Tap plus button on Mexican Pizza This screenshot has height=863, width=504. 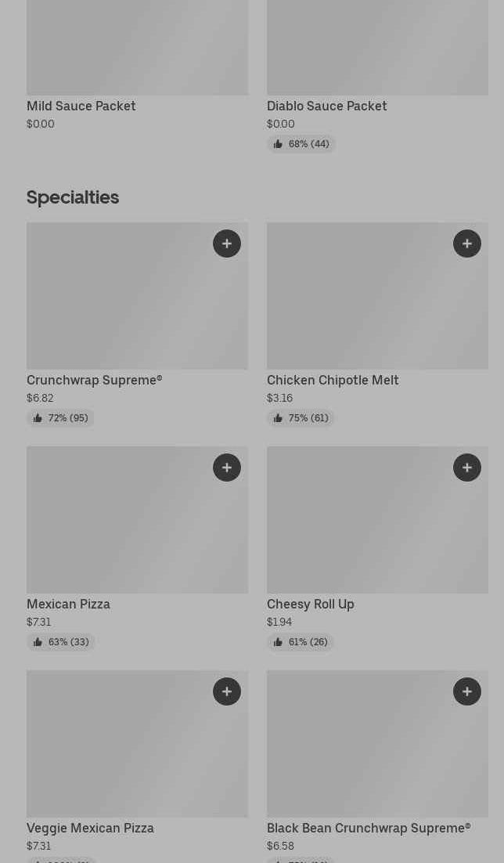(x=227, y=468)
